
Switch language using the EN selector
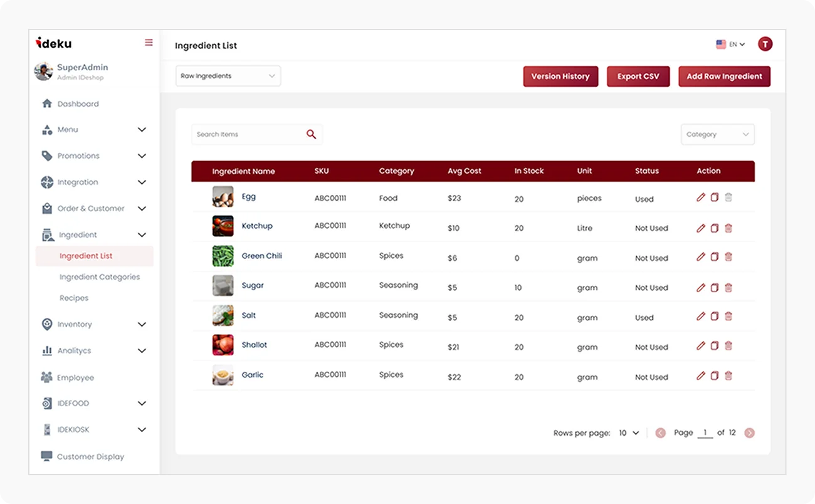[730, 45]
